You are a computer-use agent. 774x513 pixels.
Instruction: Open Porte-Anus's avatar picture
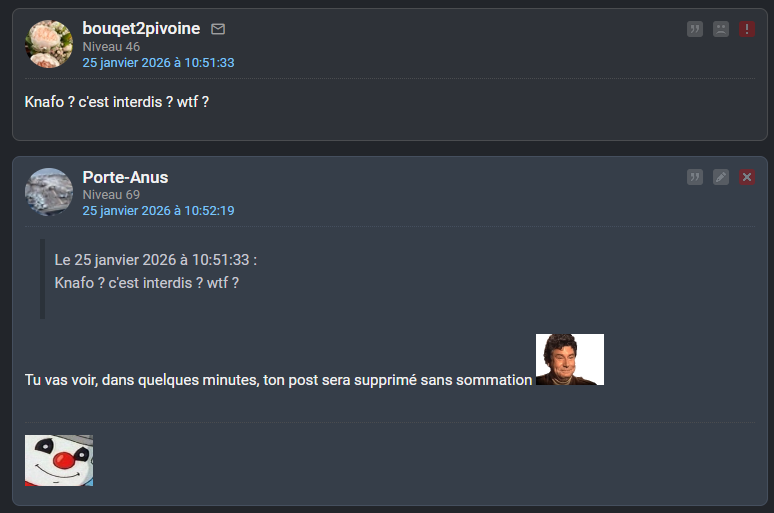[49, 192]
